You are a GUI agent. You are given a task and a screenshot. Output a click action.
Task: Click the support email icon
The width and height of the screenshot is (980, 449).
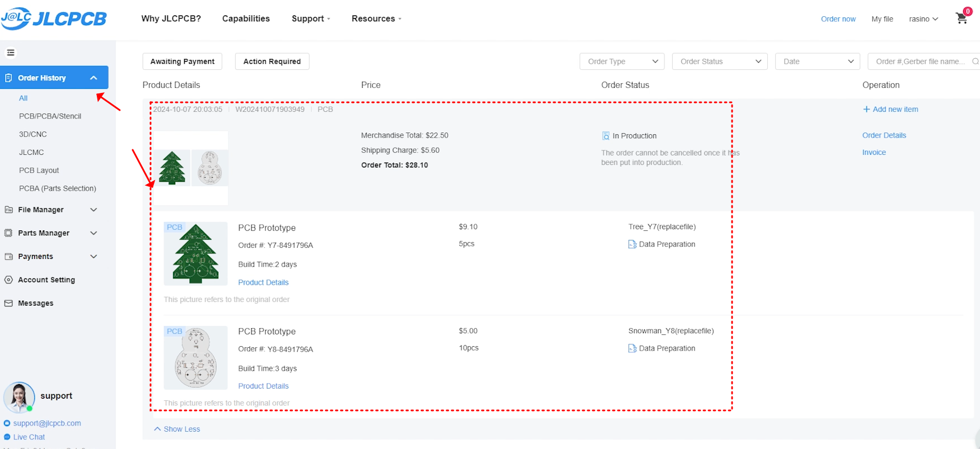click(7, 423)
